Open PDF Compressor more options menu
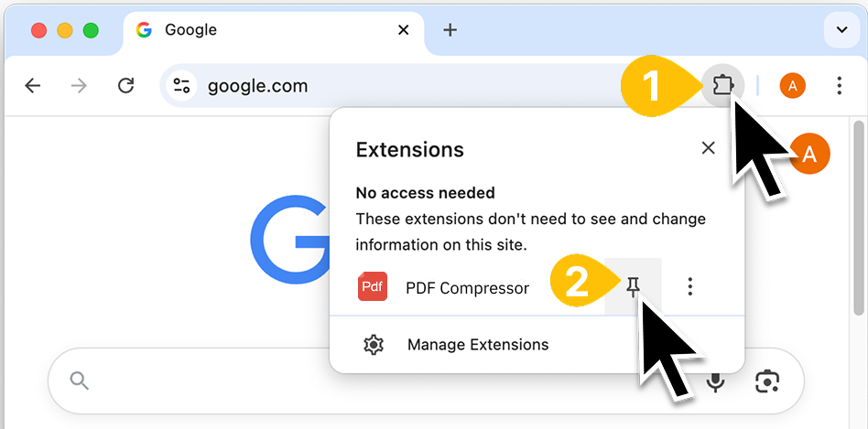Screen dimensions: 868x429 [690, 288]
